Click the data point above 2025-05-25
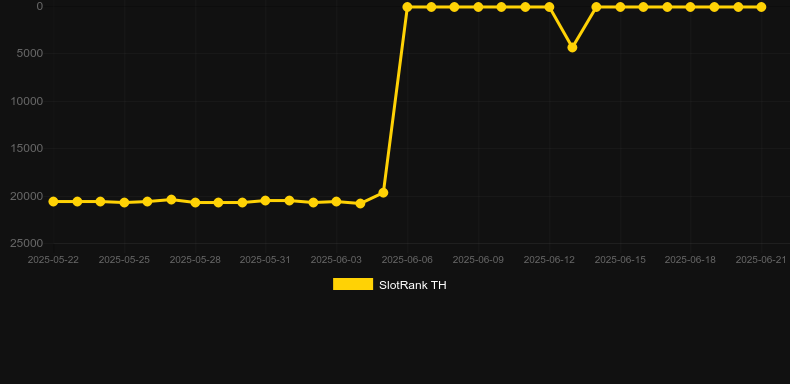Viewport: 790px width, 384px height. 124,203
